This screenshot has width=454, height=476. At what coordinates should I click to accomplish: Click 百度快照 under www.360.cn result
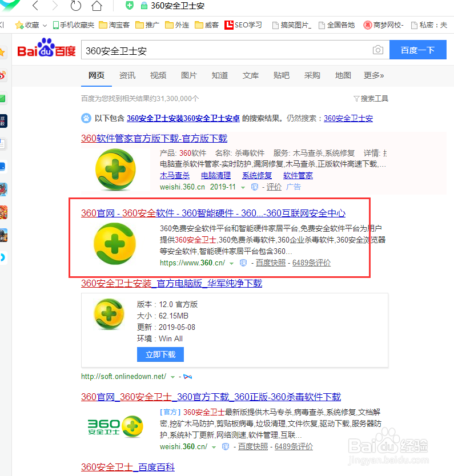(x=271, y=263)
